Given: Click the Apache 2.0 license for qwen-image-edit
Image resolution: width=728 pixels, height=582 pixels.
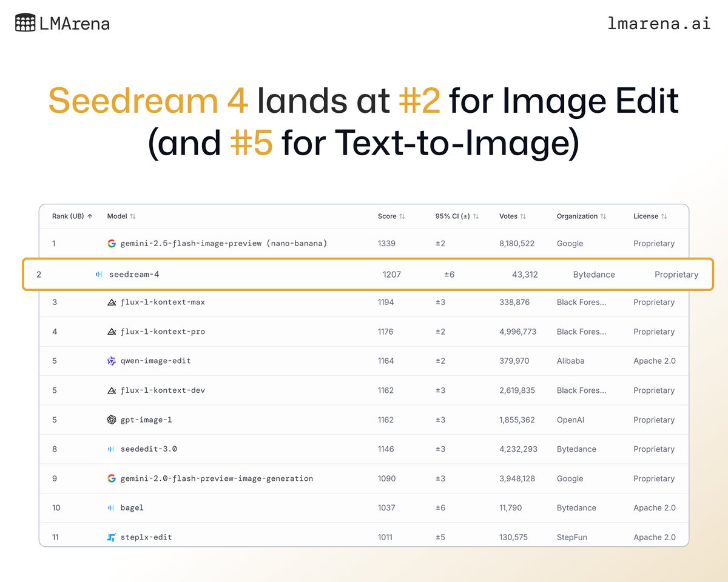Looking at the screenshot, I should pyautogui.click(x=654, y=361).
